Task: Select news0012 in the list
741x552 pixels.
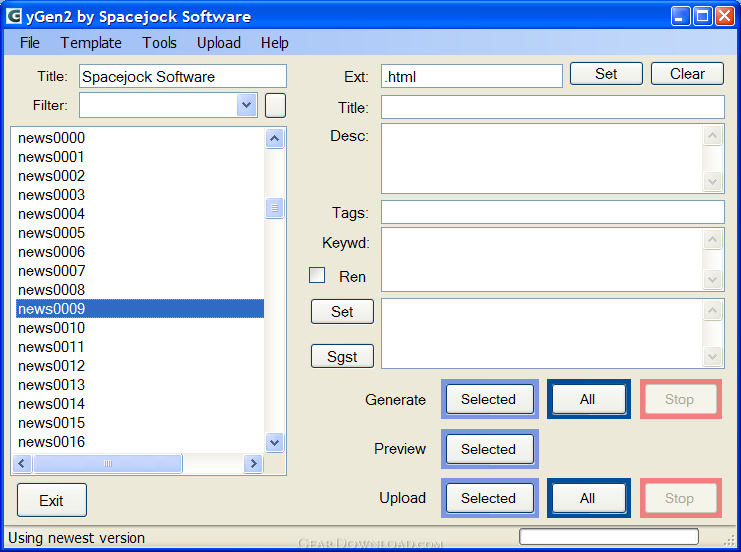Action: coord(140,366)
